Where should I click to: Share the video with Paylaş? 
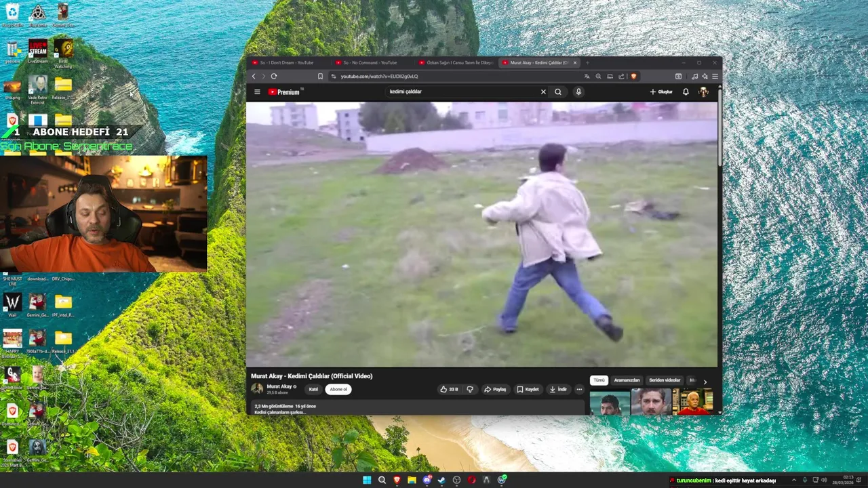495,389
